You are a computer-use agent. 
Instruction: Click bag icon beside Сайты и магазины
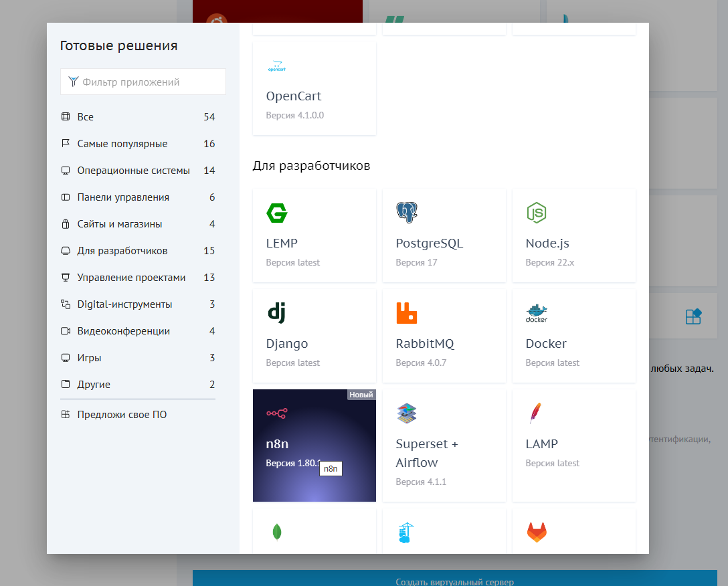pyautogui.click(x=66, y=224)
